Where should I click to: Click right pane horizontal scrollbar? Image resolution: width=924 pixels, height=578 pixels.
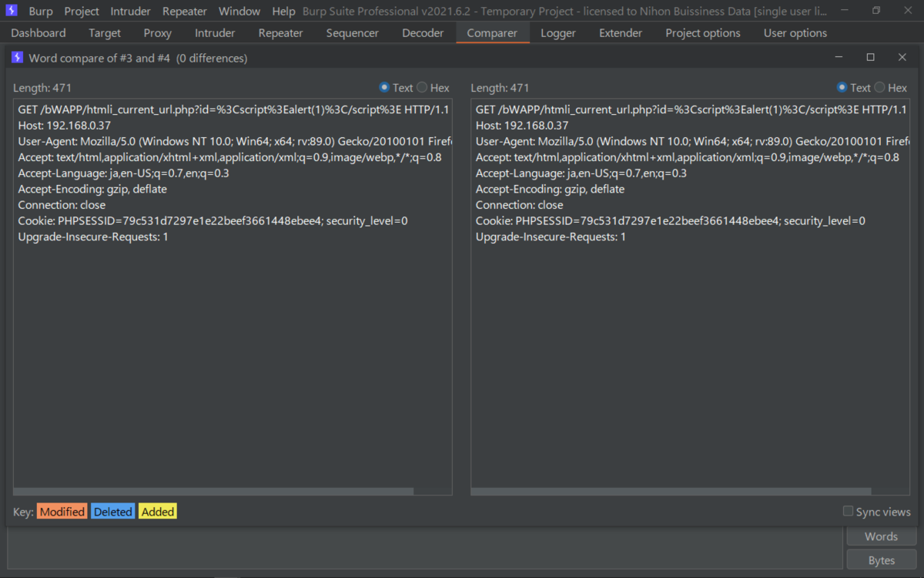671,492
